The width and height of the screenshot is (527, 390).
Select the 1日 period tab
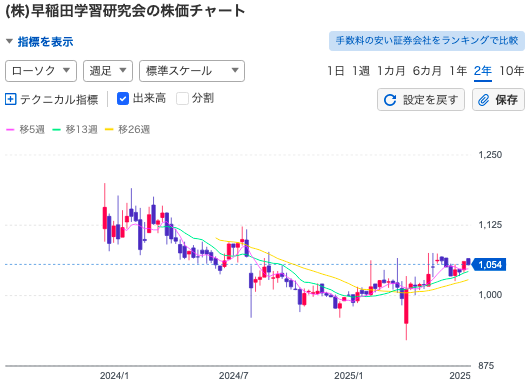pos(336,71)
